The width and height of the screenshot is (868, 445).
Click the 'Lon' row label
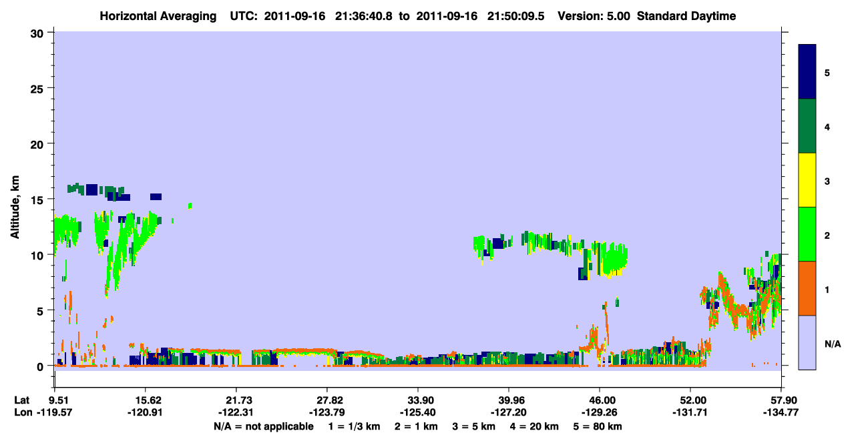click(23, 412)
